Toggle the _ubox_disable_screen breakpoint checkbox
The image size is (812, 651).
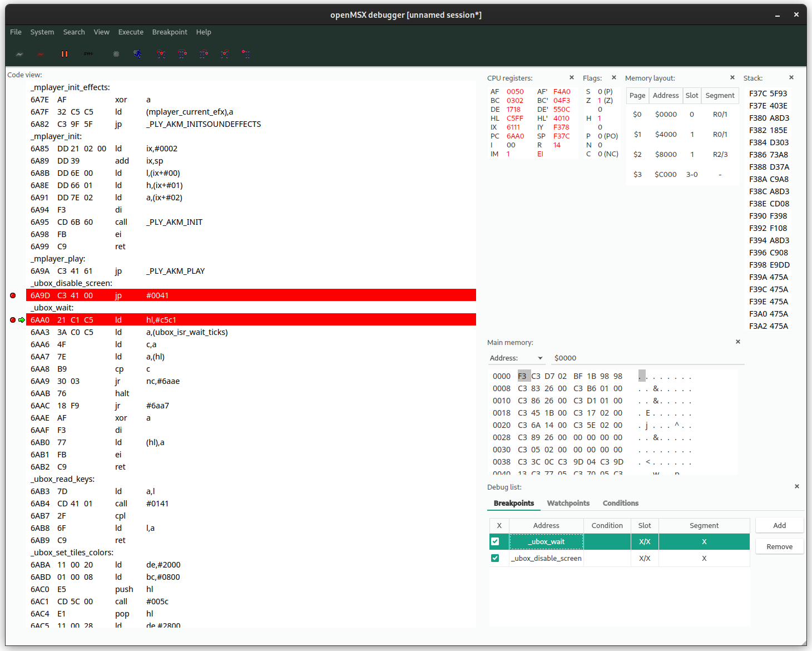pyautogui.click(x=495, y=558)
